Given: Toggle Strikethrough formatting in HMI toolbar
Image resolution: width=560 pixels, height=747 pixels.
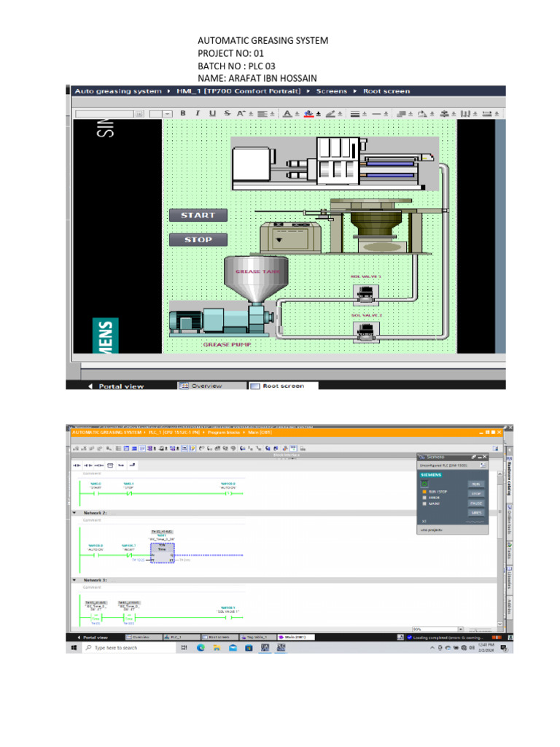Looking at the screenshot, I should (227, 113).
